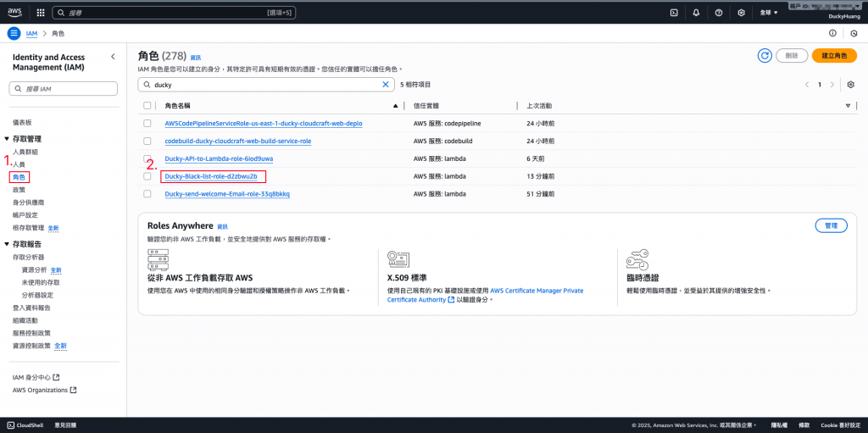Sort by last activity arrow
868x433 pixels.
pos(848,105)
